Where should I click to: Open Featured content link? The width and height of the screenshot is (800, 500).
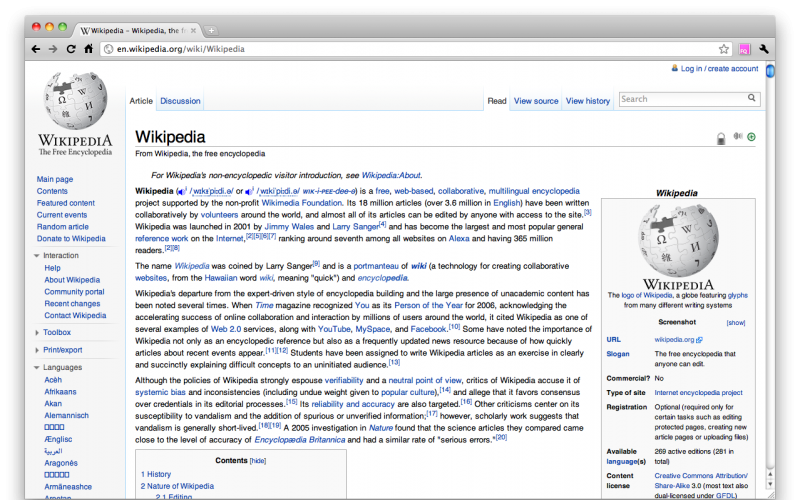pos(66,203)
